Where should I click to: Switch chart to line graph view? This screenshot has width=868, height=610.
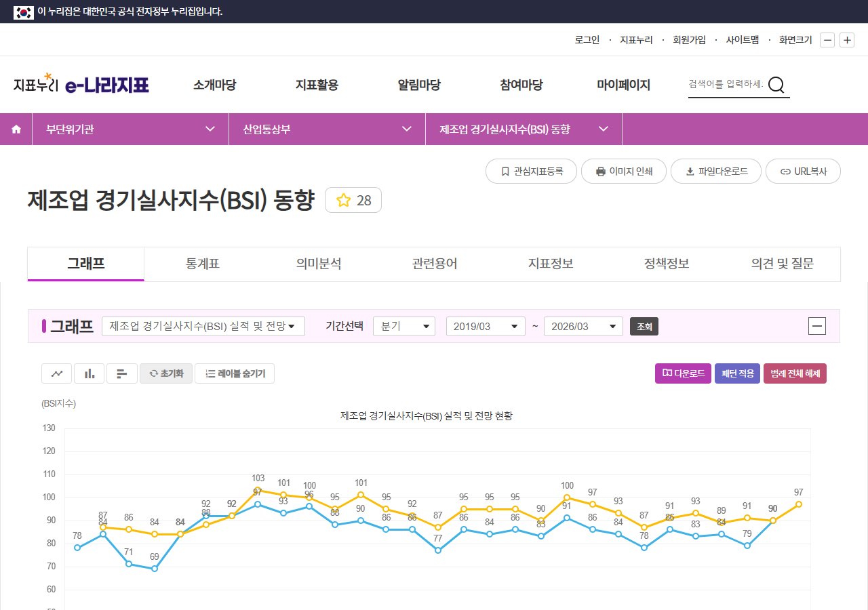[57, 373]
